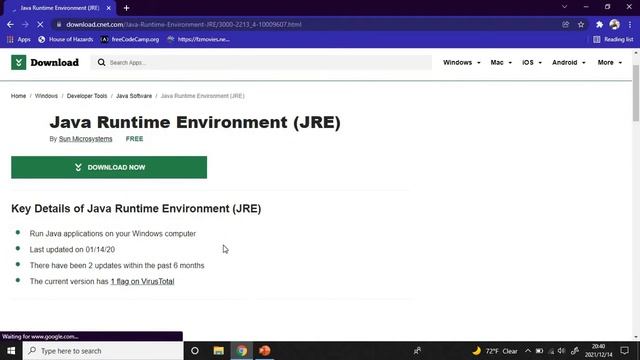
Task: Click the Java Runtime Environment (JRE) page heading
Action: point(195,122)
